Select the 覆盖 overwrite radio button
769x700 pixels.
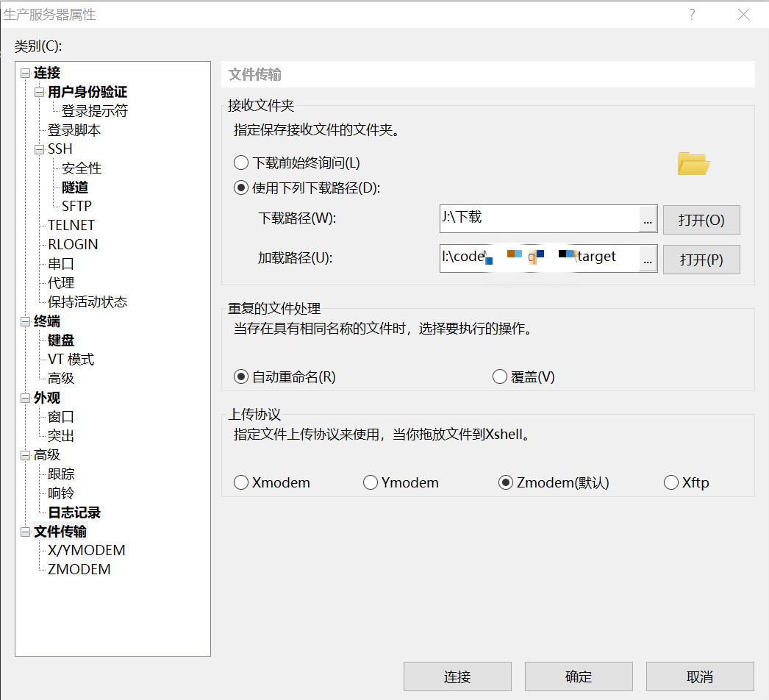[x=500, y=377]
